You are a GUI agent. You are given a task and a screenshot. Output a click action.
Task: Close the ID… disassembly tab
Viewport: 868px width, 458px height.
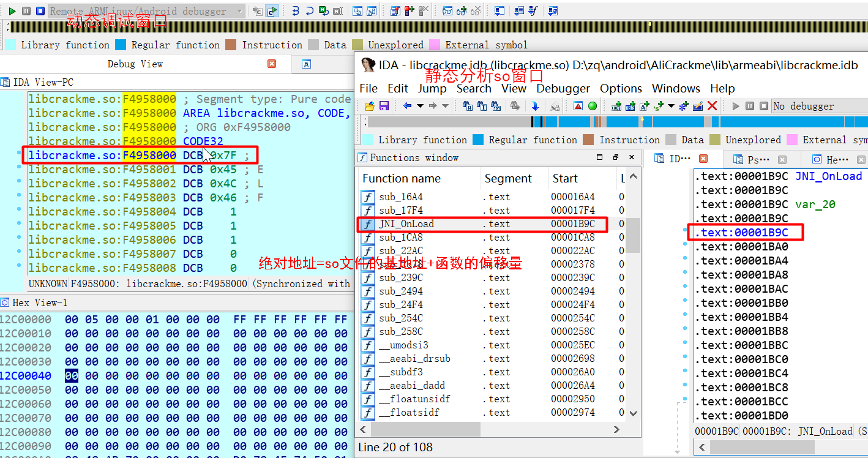coord(703,159)
